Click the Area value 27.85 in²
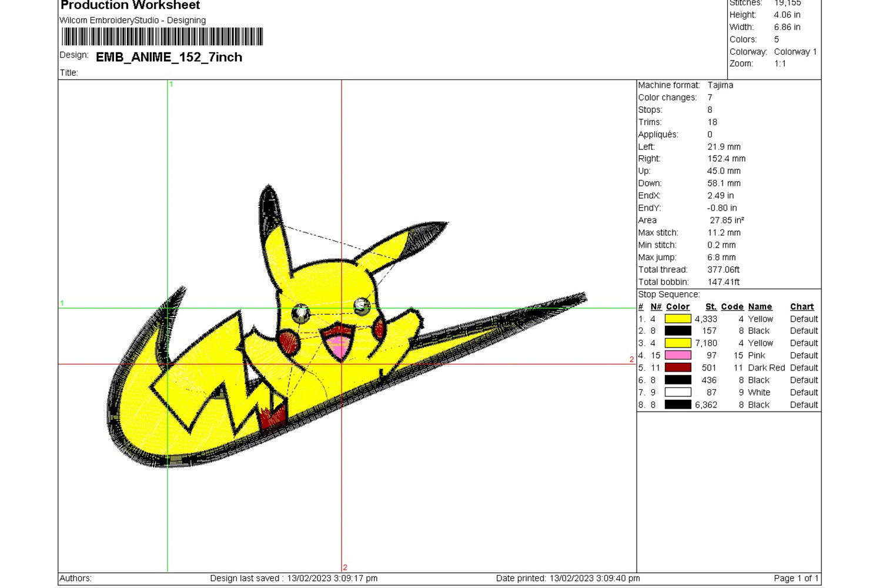This screenshot has width=883, height=588. click(727, 220)
